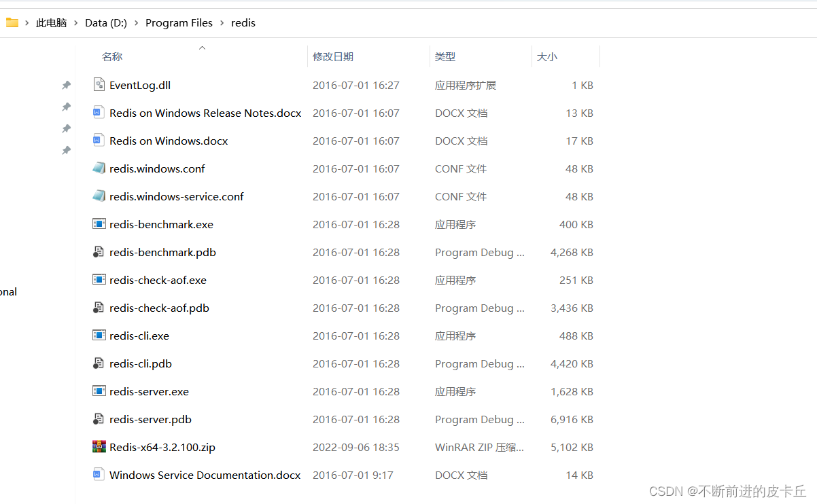This screenshot has width=817, height=504.
Task: Sort files by the 名称 column header
Action: (x=112, y=57)
